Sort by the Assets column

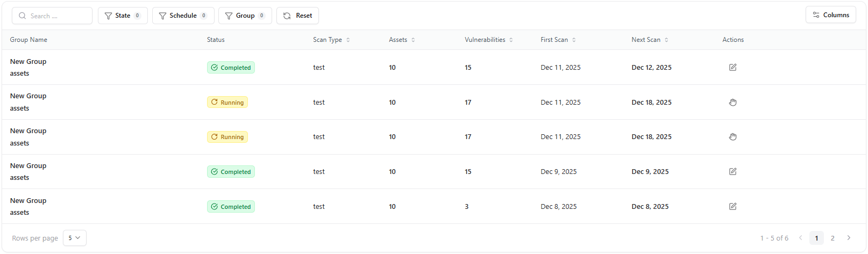tap(413, 40)
